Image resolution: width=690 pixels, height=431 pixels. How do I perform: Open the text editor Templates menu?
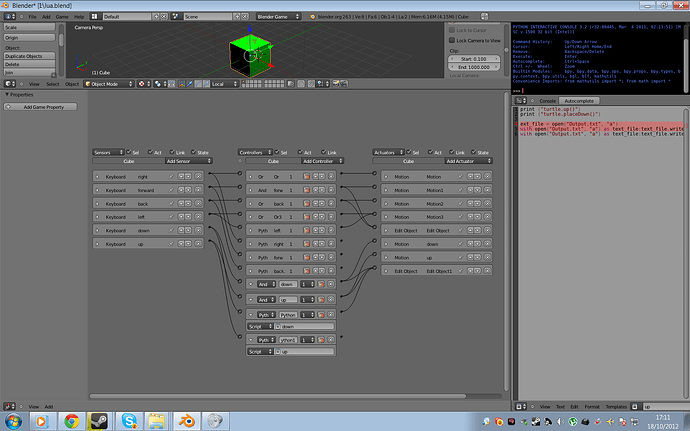pyautogui.click(x=616, y=406)
